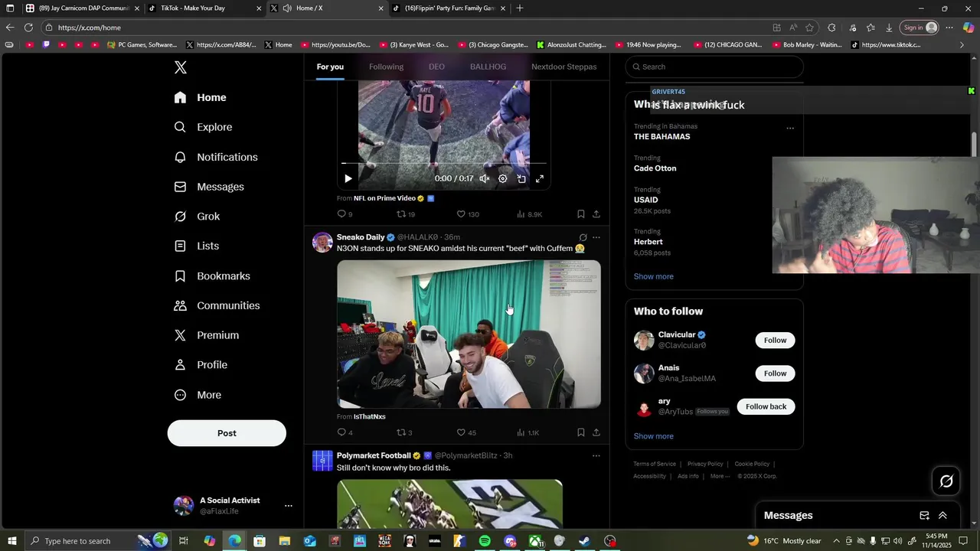
Task: Open the Grok floating button
Action: [946, 481]
